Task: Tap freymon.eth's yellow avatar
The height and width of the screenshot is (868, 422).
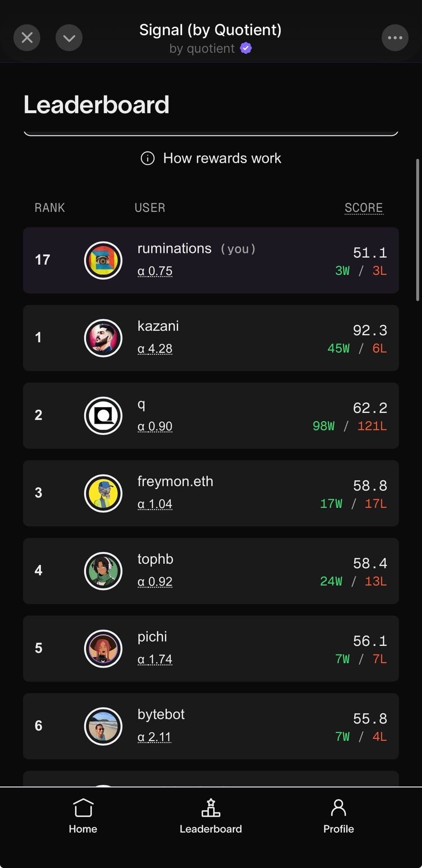Action: pos(103,493)
